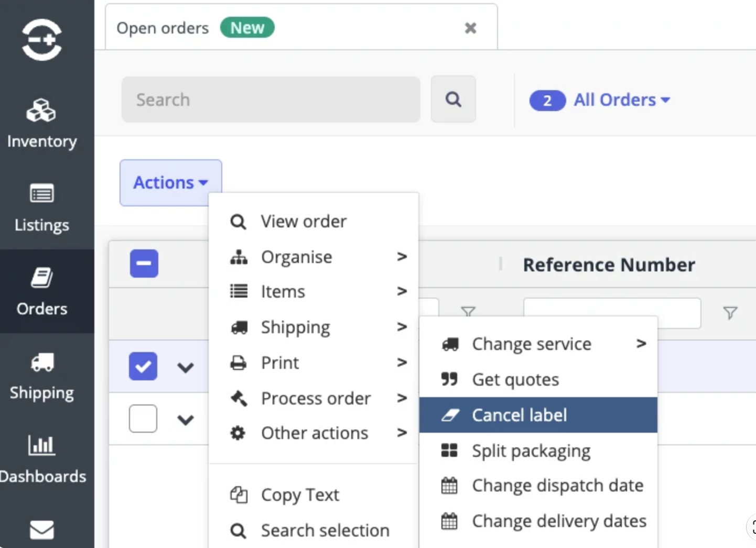Open the Shipping sidebar section
The width and height of the screenshot is (756, 548).
(42, 376)
